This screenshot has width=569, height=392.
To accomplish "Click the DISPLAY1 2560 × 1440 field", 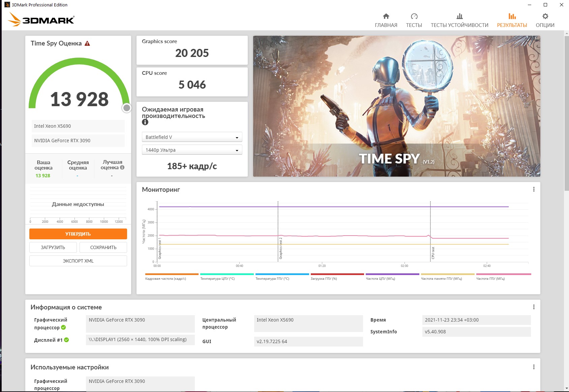I will [x=140, y=339].
